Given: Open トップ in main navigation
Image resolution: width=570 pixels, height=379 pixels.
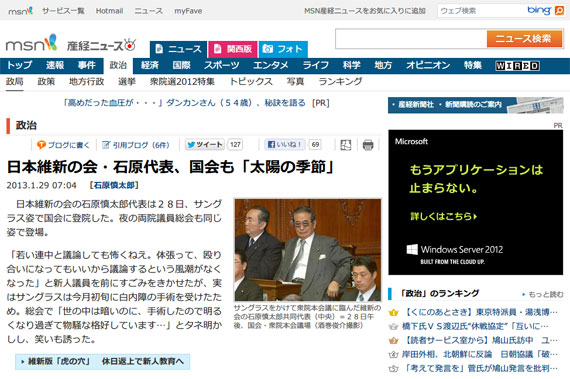Looking at the screenshot, I should 20,65.
